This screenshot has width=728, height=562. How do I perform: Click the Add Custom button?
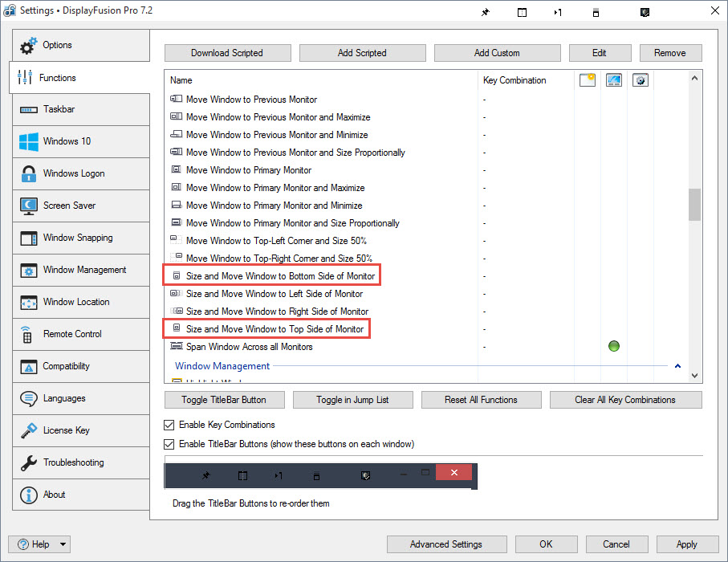pyautogui.click(x=497, y=53)
